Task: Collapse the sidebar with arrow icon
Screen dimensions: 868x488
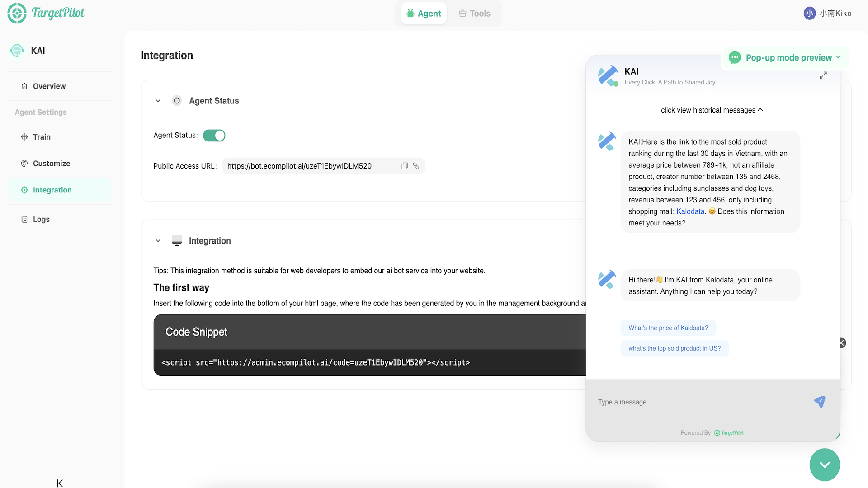Action: pyautogui.click(x=60, y=483)
